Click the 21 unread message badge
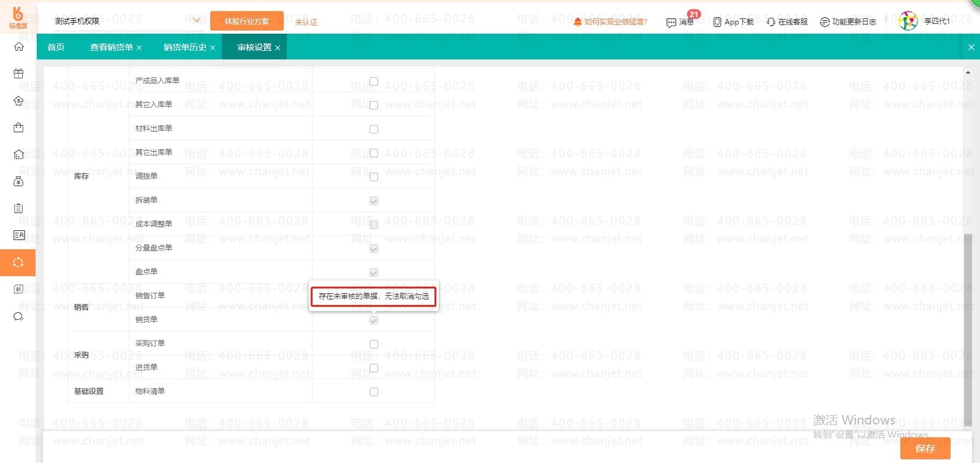The image size is (980, 463). (x=694, y=14)
